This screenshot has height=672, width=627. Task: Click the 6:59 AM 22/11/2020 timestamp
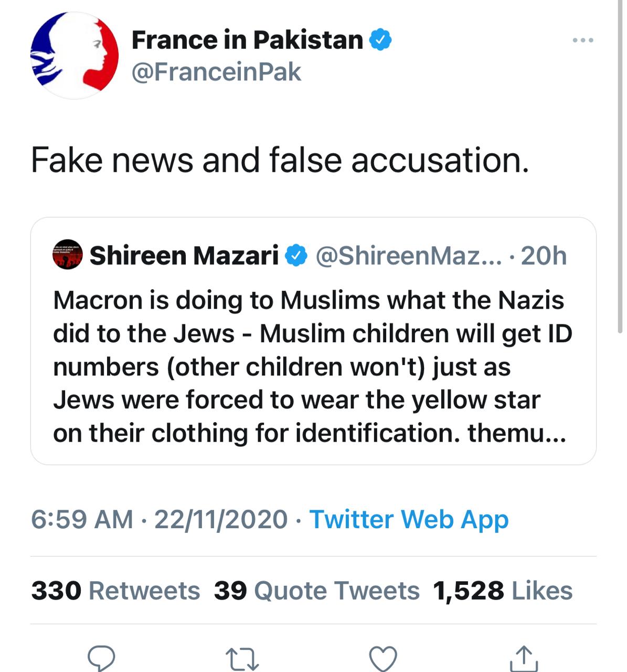pyautogui.click(x=159, y=519)
